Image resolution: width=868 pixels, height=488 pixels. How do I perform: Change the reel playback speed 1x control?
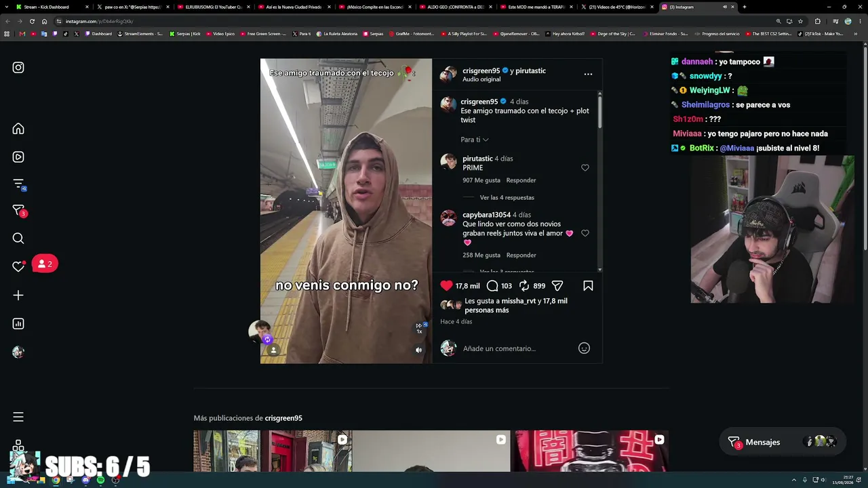420,328
